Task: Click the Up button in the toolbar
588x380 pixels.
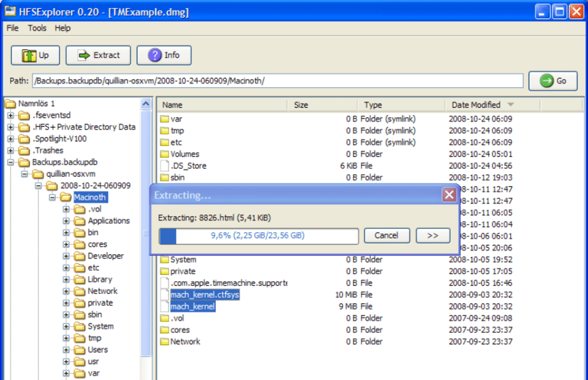Action: click(35, 56)
